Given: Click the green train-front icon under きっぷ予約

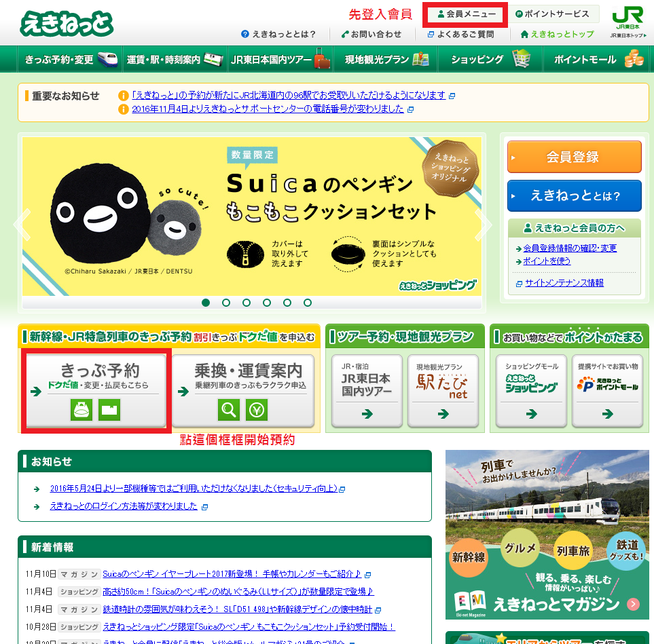Looking at the screenshot, I should (81, 410).
